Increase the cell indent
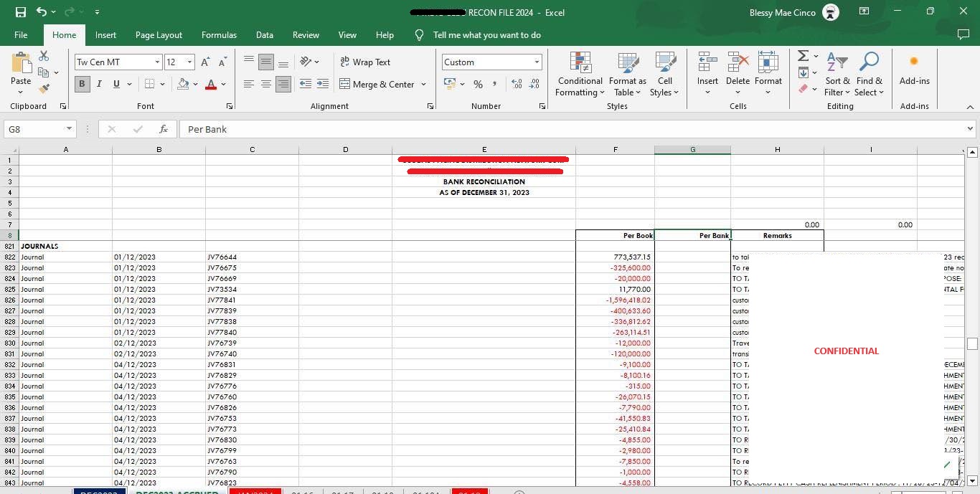The width and height of the screenshot is (980, 494). [323, 84]
